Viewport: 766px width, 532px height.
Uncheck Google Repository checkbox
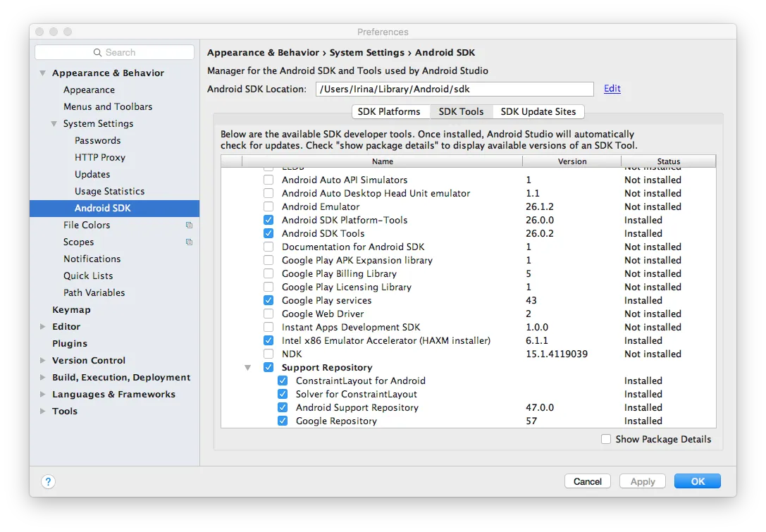(283, 421)
